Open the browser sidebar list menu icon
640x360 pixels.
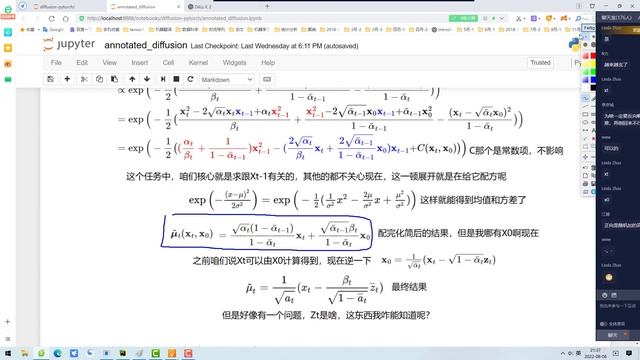(x=7, y=339)
